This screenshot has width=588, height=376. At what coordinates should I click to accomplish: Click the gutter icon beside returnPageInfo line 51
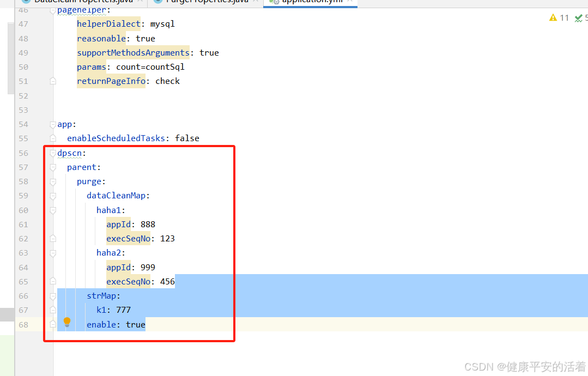[x=52, y=81]
